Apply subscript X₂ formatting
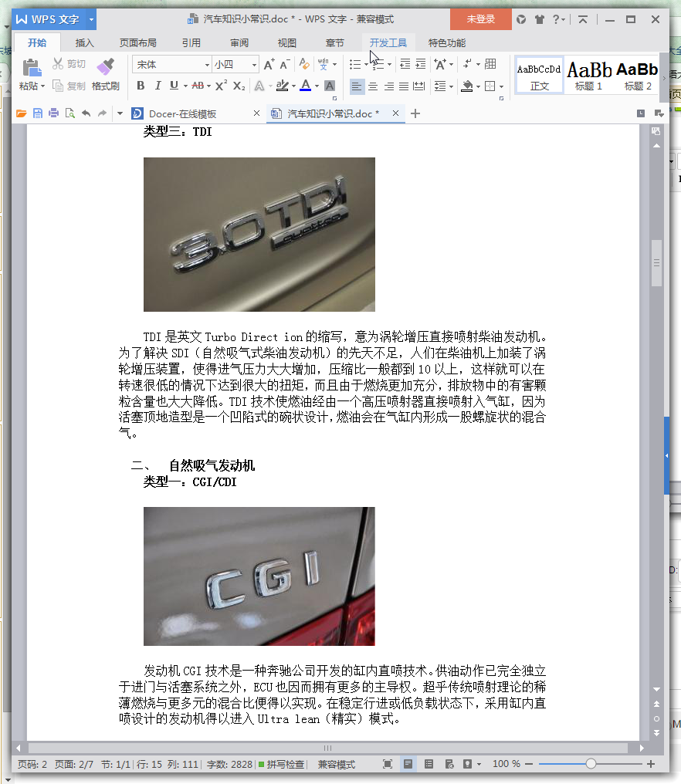681x784 pixels. pyautogui.click(x=239, y=86)
